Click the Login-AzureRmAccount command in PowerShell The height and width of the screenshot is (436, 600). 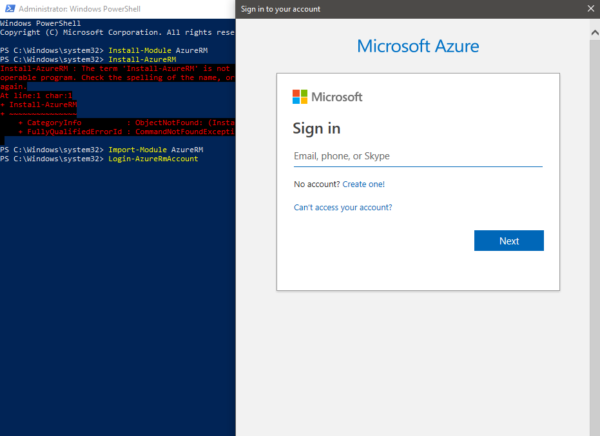coord(153,159)
